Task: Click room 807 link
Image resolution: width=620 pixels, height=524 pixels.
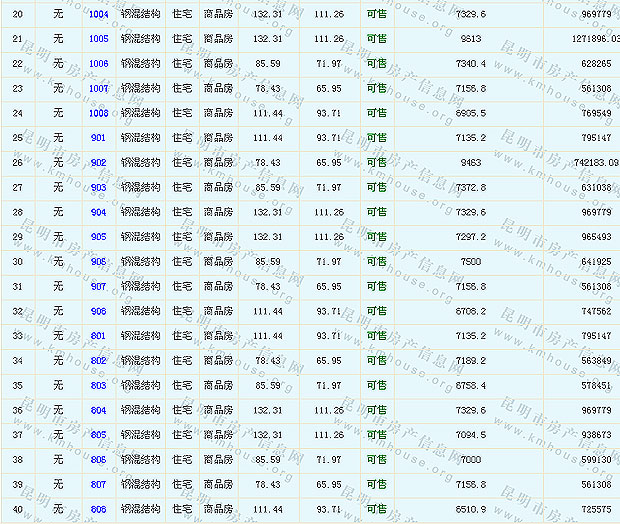Action: [98, 484]
